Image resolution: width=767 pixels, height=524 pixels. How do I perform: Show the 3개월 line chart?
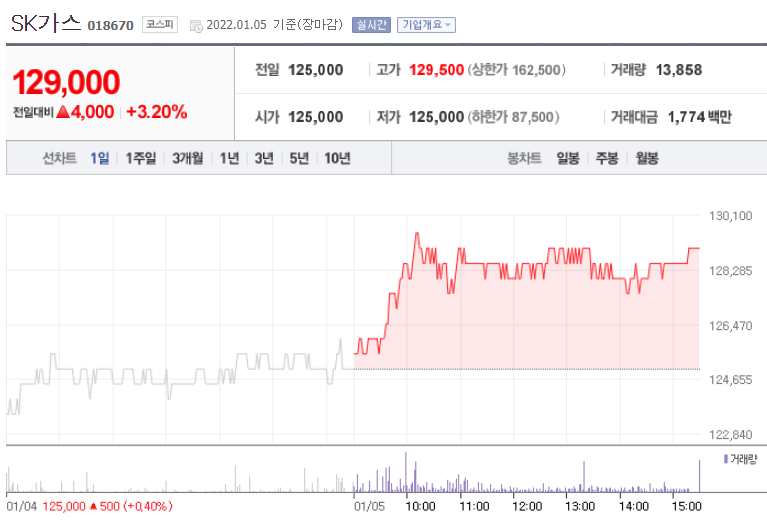pos(188,158)
